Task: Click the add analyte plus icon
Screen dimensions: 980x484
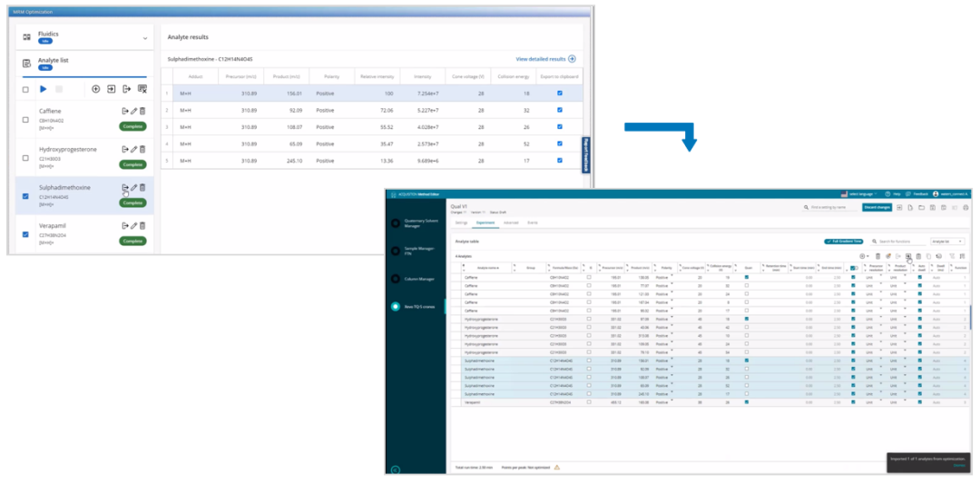Action: [x=96, y=89]
